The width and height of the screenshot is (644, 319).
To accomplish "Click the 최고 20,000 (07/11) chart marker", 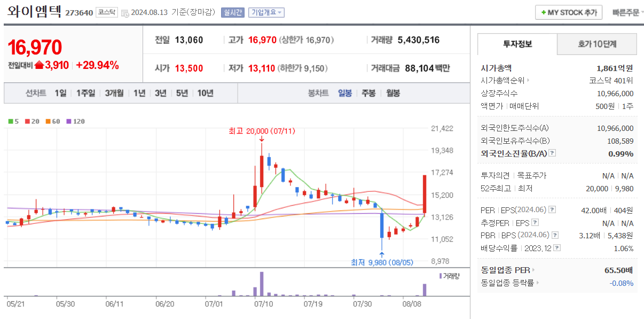I will tap(262, 131).
